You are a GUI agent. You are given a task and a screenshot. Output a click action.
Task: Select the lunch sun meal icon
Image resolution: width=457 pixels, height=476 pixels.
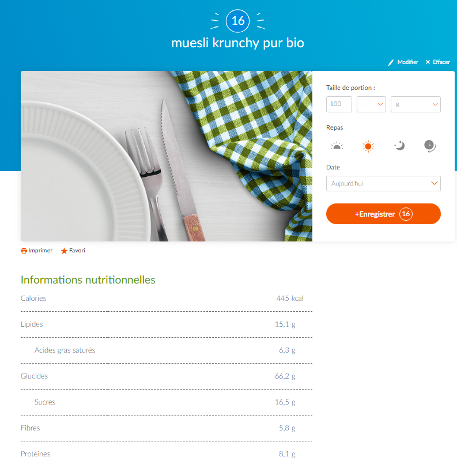(x=368, y=146)
